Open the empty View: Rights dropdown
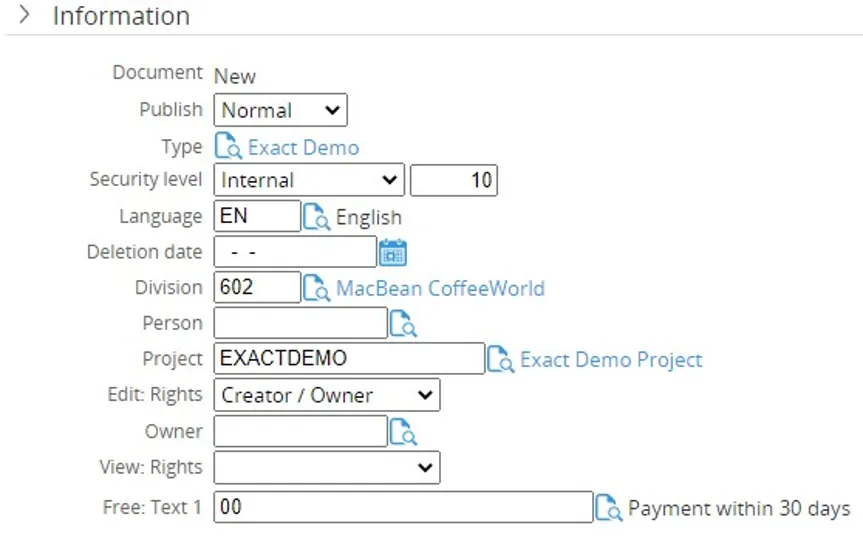 click(x=326, y=467)
